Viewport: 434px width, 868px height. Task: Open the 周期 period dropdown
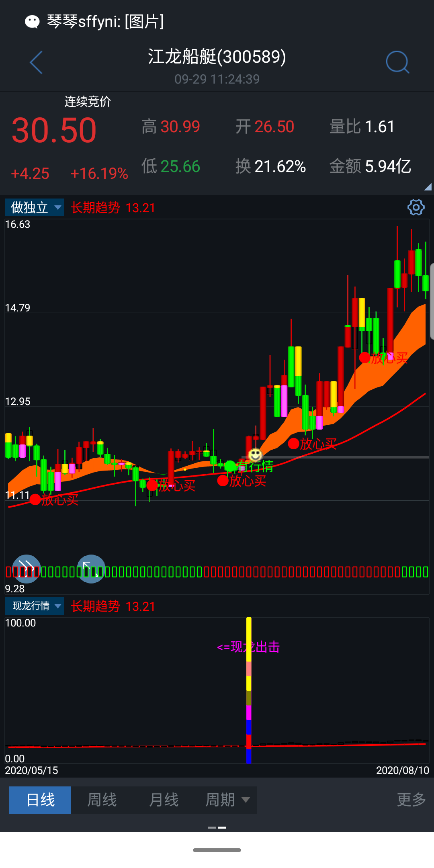(x=227, y=800)
